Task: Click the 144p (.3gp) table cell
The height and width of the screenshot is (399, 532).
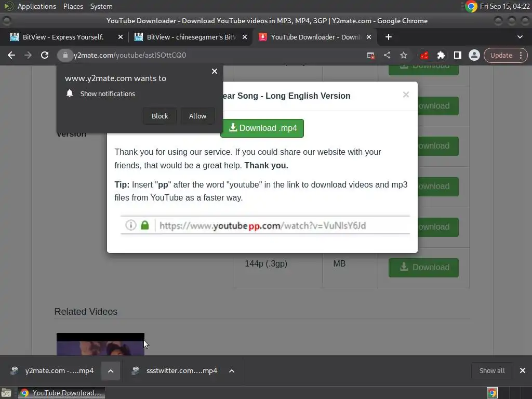Action: (278, 268)
